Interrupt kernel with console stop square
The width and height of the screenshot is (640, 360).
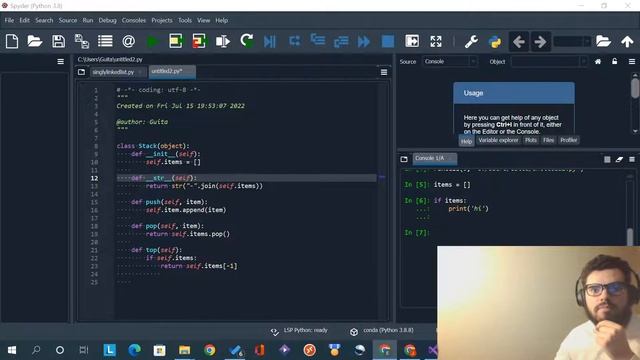tap(607, 159)
